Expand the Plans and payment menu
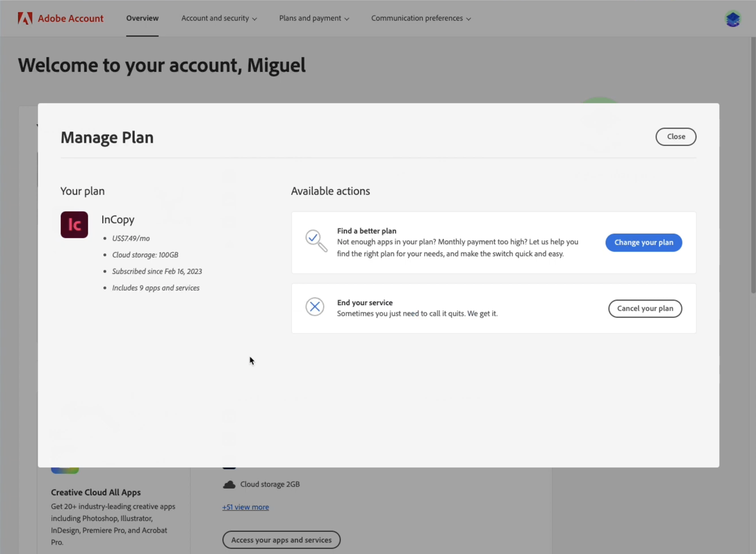The image size is (756, 554). [x=314, y=18]
